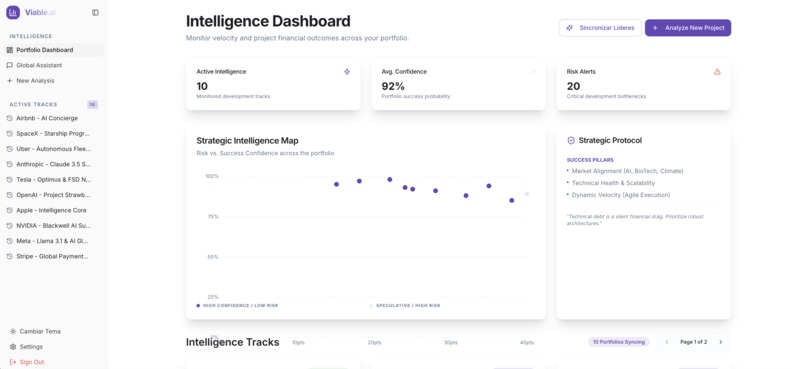This screenshot has height=369, width=806.
Task: Sign Out of the account
Action: (31, 362)
